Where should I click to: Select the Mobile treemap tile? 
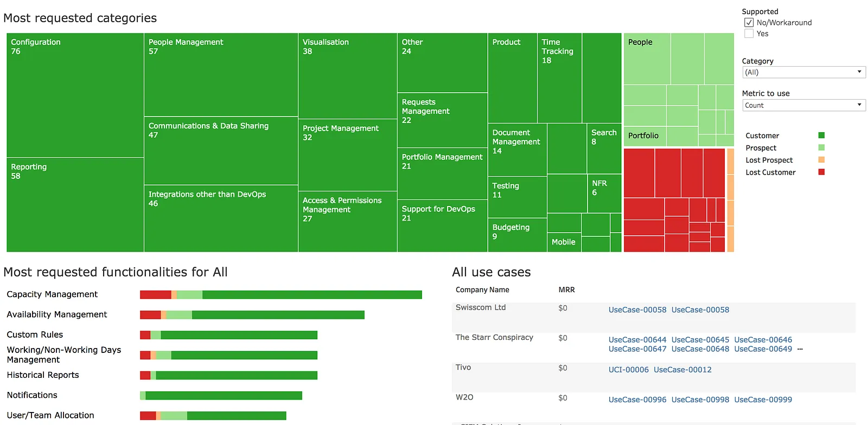click(x=564, y=242)
